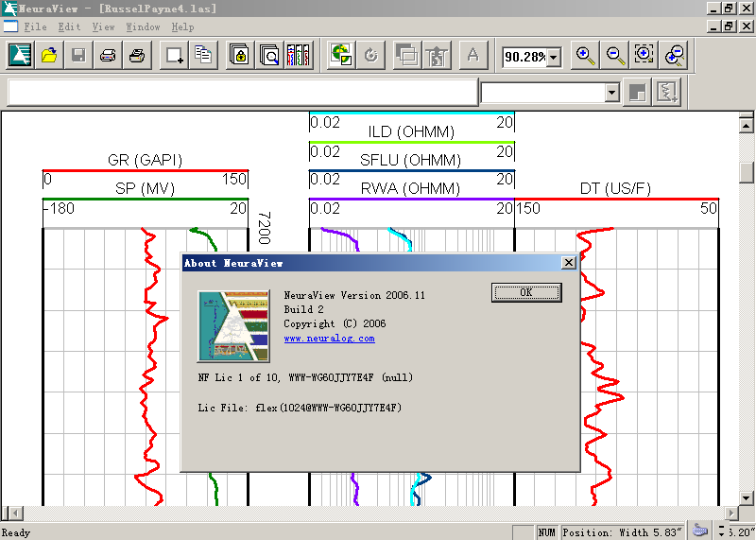Click the NF Lic 1 of 10 text
The height and width of the screenshot is (540, 756).
[305, 377]
